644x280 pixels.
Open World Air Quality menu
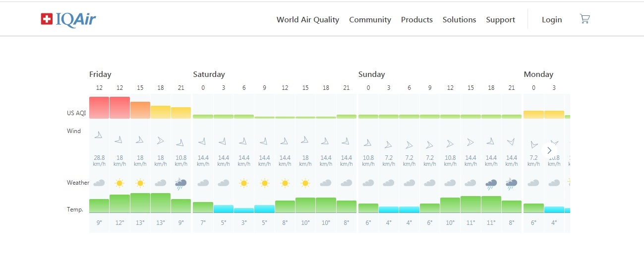(307, 20)
